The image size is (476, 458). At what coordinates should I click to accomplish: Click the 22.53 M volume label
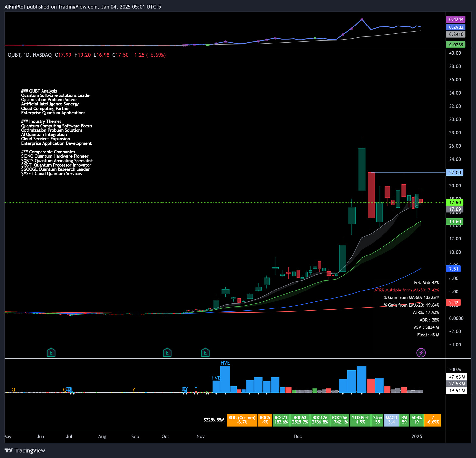click(x=456, y=384)
